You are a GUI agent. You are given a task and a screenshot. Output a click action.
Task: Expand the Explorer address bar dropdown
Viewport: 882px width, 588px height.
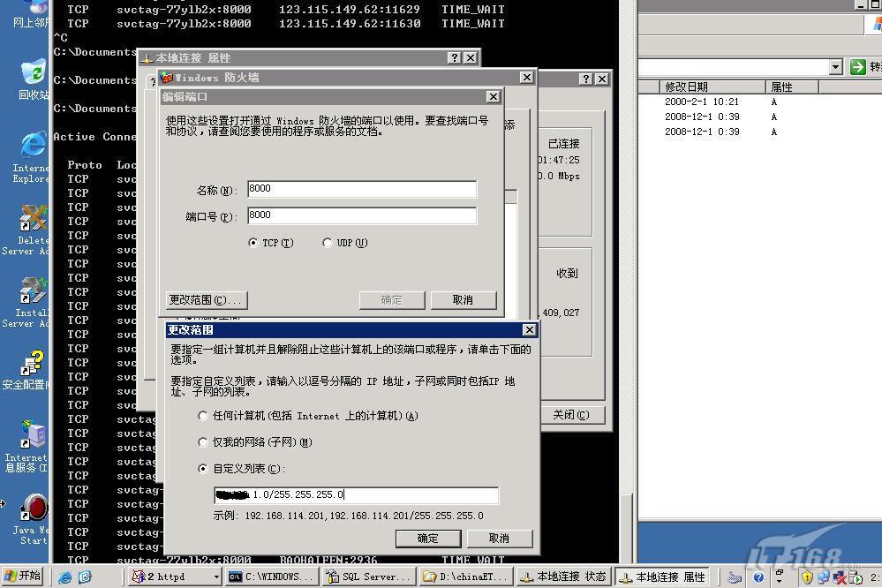(835, 67)
